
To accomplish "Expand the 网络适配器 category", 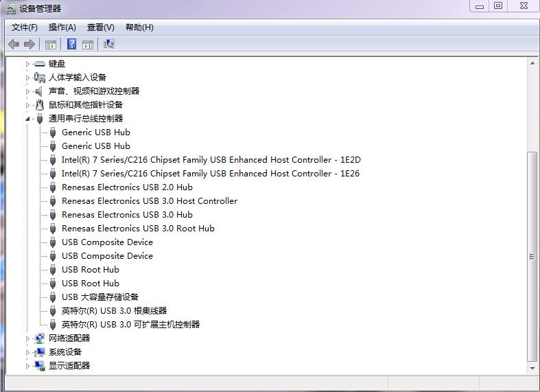I will 28,338.
